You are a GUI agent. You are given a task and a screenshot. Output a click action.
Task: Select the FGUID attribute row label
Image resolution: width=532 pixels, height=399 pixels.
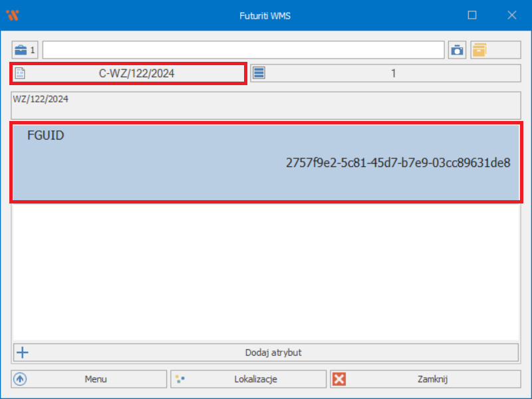click(x=46, y=136)
